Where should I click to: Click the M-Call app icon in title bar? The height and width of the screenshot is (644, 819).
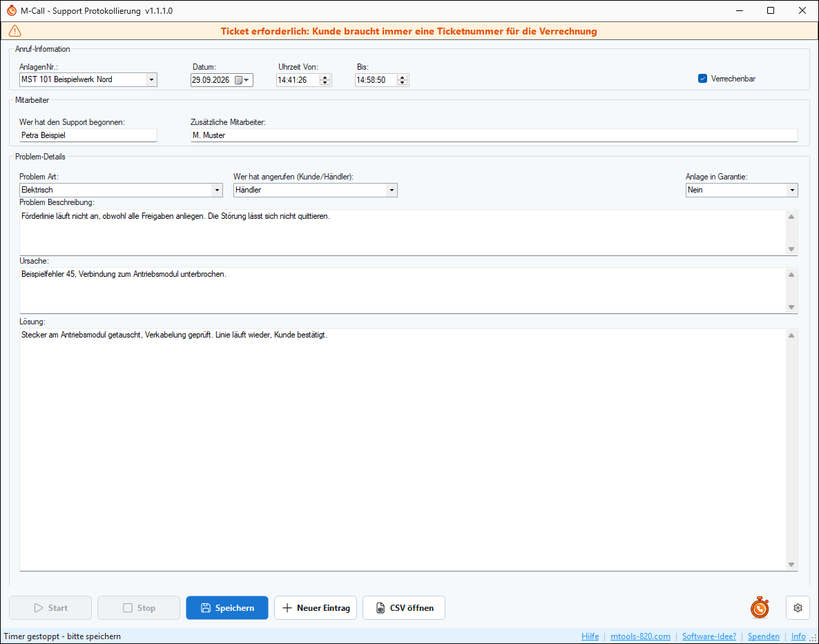tap(12, 10)
